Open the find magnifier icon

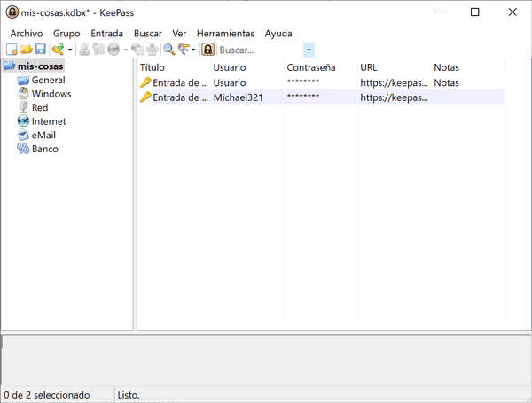tap(169, 50)
